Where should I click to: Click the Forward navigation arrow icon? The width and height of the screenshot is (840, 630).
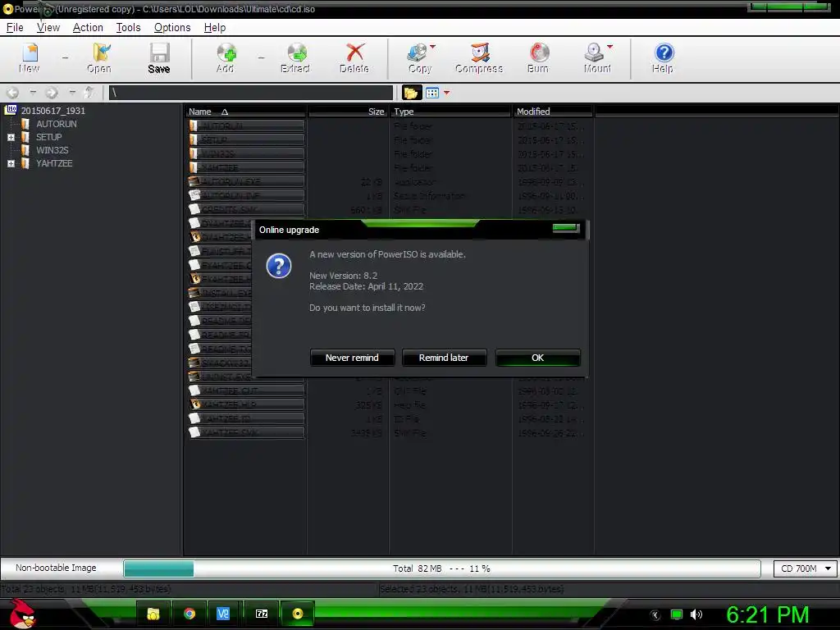point(52,93)
